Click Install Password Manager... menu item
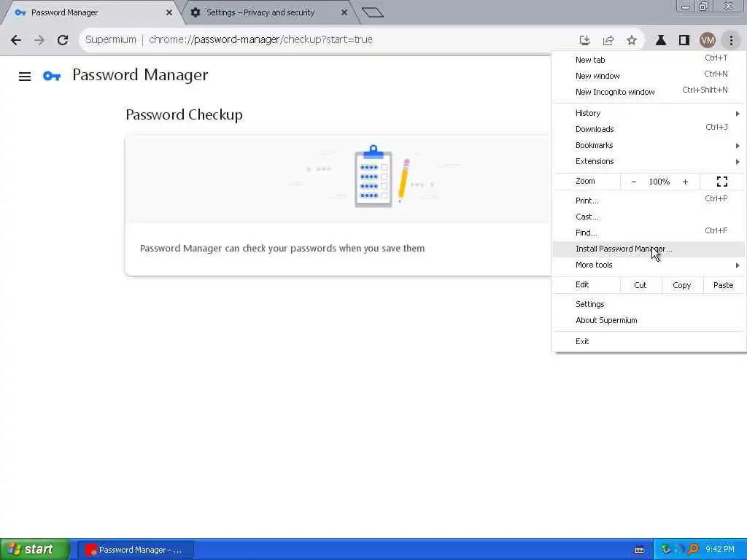This screenshot has width=747, height=560. [x=649, y=249]
